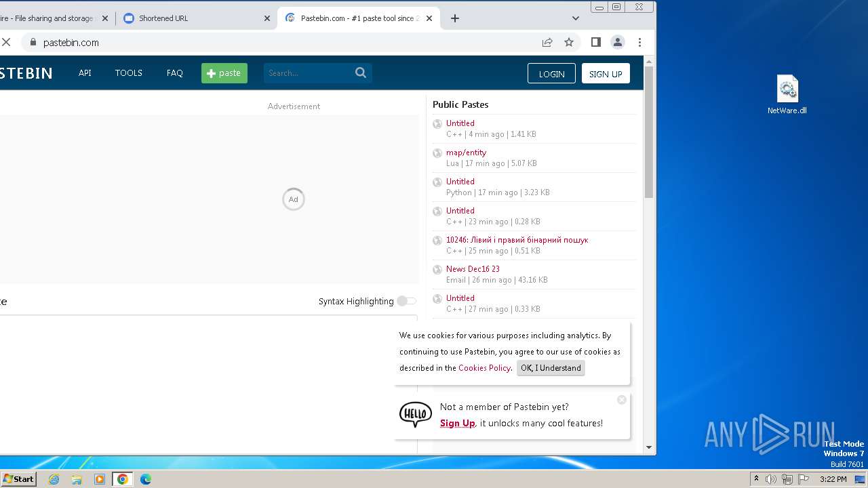Select the NetWare.dll desktop file
This screenshot has width=868, height=488.
tap(787, 95)
